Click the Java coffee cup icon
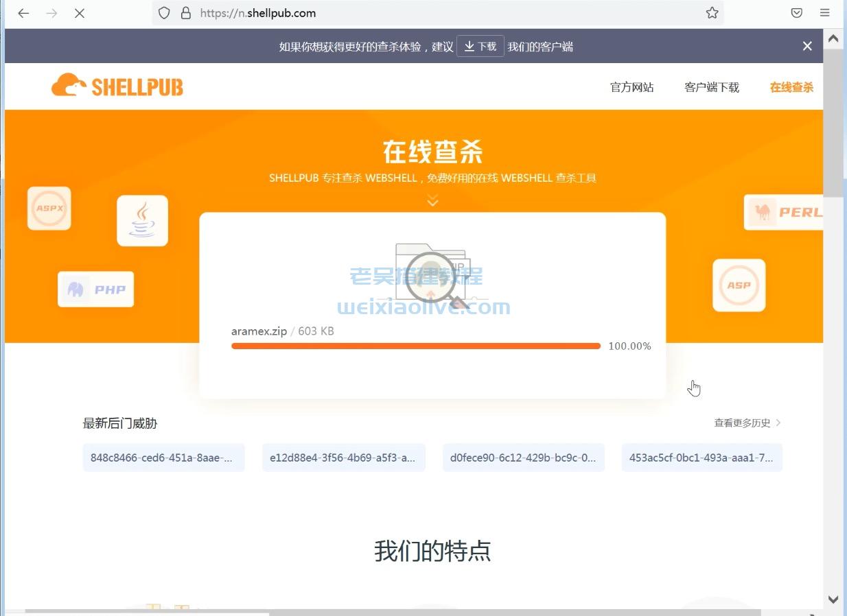Viewport: 847px width, 616px height. tap(142, 222)
